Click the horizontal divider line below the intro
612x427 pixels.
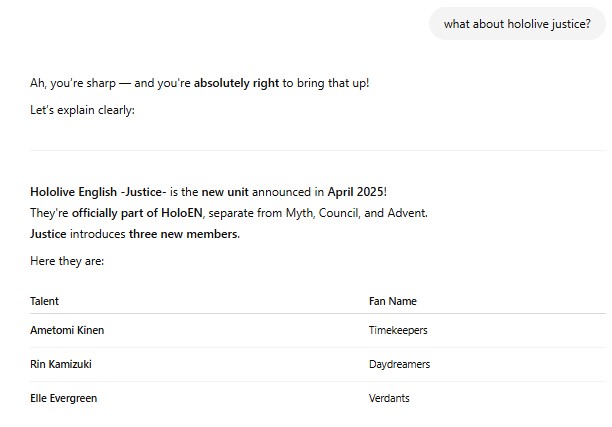point(318,150)
